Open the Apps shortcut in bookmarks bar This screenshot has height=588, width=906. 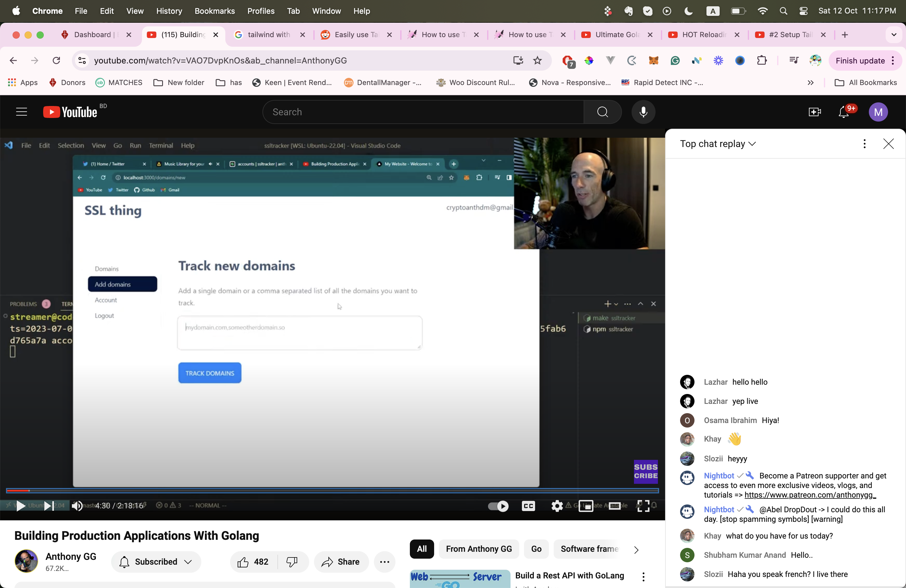(x=23, y=83)
